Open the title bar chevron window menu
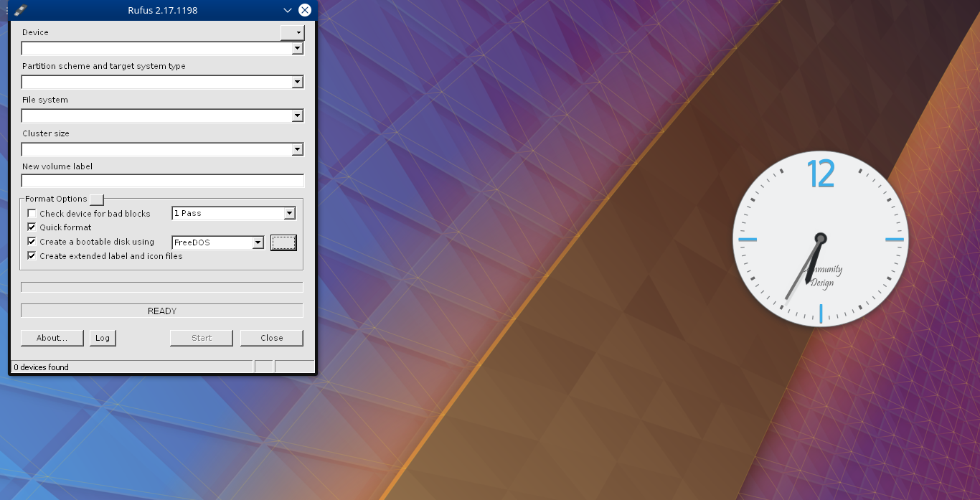Viewport: 980px width, 500px height. [x=288, y=10]
